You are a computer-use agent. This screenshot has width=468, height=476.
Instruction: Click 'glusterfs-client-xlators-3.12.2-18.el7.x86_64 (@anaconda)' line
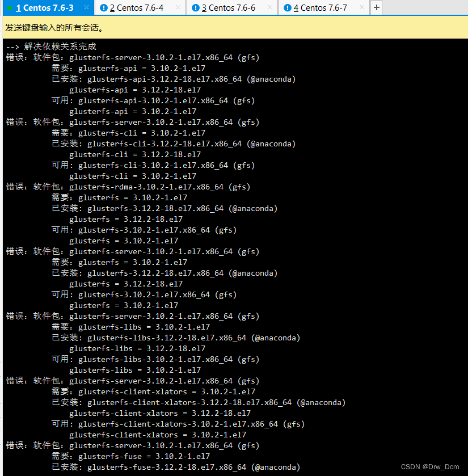[216, 403]
